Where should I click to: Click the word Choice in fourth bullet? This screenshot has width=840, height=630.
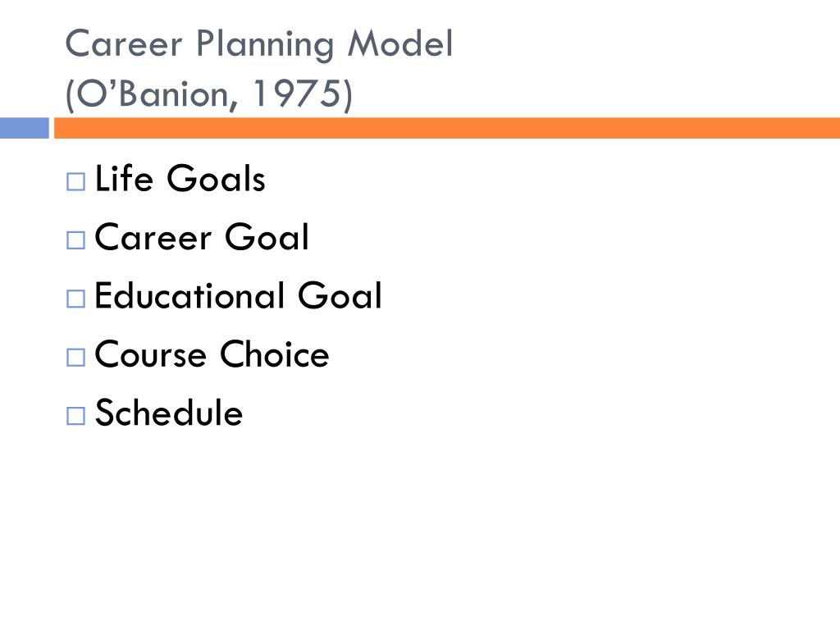tap(274, 354)
